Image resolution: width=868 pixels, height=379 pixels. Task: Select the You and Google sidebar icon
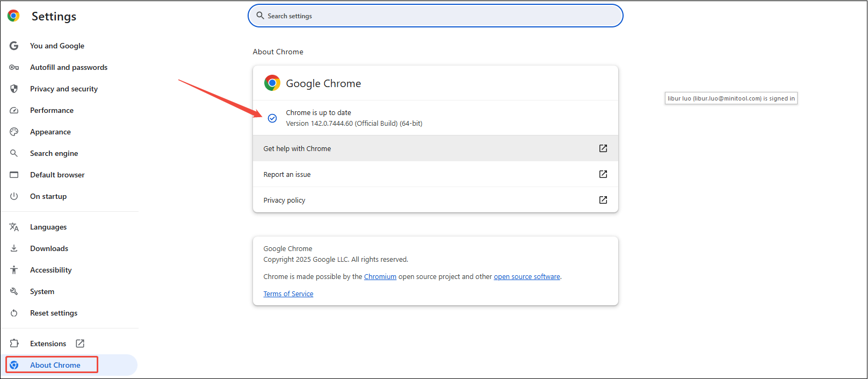(x=14, y=46)
